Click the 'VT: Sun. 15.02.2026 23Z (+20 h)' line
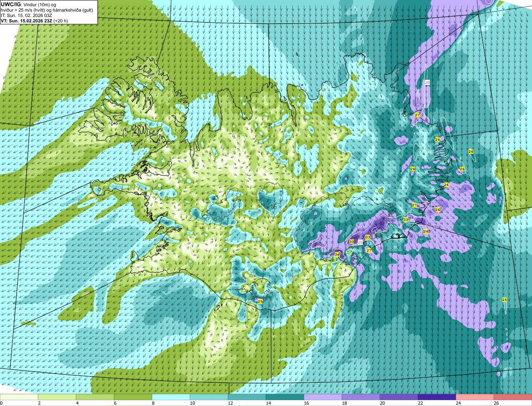 pos(34,20)
